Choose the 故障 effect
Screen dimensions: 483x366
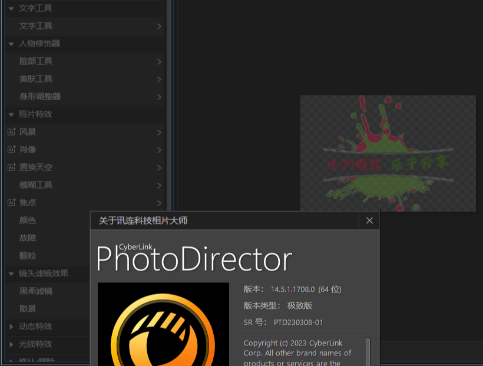point(27,238)
